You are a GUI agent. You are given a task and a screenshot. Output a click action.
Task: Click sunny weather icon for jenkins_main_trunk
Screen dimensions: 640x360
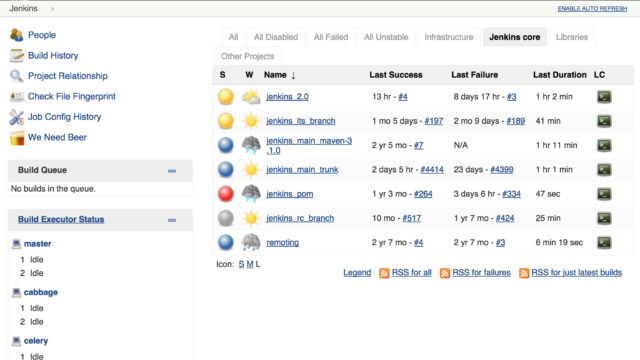(x=251, y=169)
